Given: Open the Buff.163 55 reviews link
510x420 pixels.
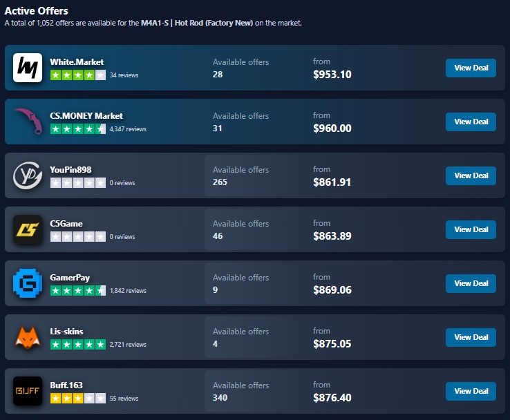Looking at the screenshot, I should tap(124, 399).
